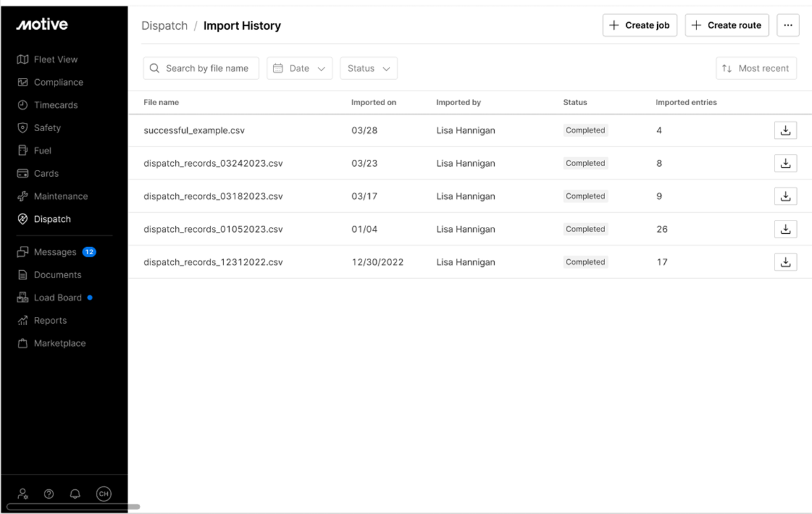This screenshot has width=812, height=514.
Task: Expand the Date filter dropdown
Action: tap(299, 68)
